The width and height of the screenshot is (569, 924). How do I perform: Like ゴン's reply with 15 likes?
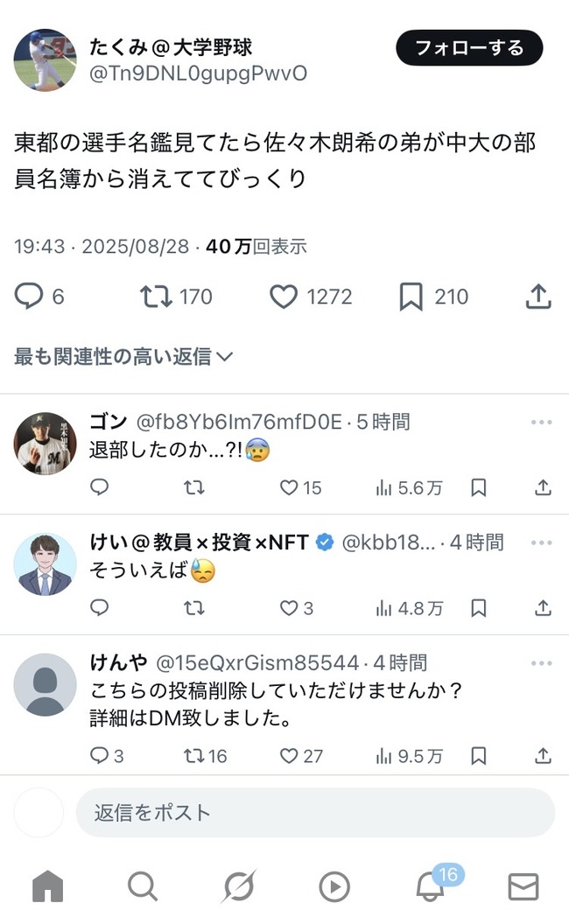pyautogui.click(x=300, y=487)
